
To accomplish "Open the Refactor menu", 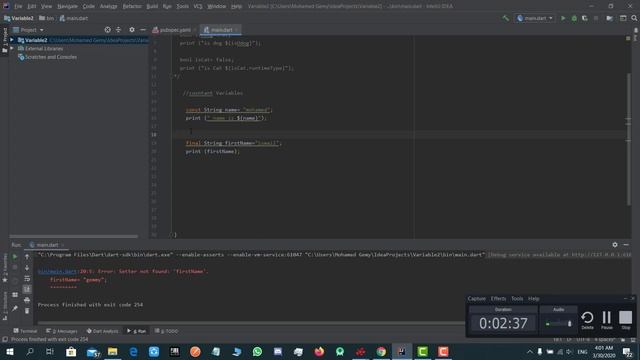I will [132, 6].
